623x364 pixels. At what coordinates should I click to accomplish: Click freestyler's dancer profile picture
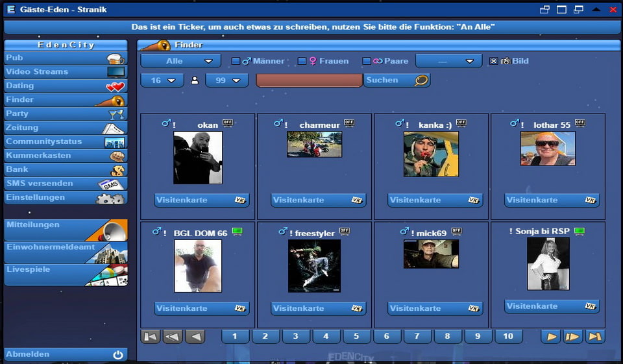pos(314,266)
